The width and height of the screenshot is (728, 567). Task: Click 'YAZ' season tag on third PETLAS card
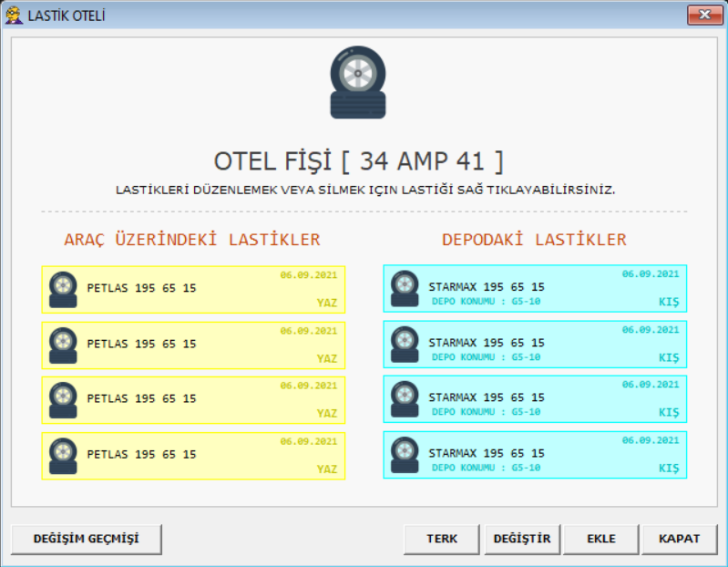[327, 413]
